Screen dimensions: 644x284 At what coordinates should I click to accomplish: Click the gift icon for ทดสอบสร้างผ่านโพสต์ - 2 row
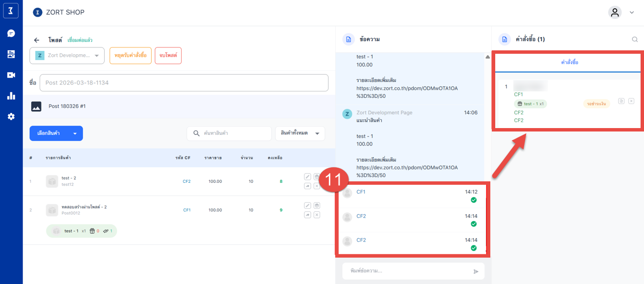click(x=317, y=205)
